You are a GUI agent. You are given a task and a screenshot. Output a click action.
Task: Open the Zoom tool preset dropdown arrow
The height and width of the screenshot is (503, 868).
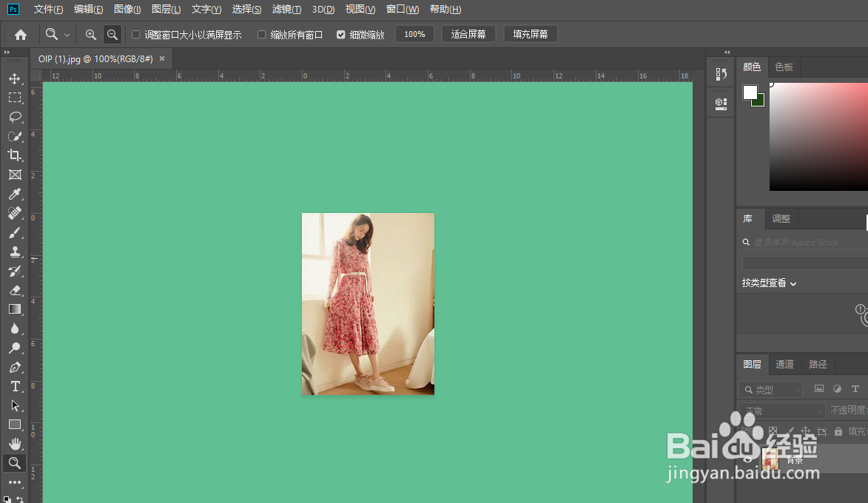(x=67, y=35)
